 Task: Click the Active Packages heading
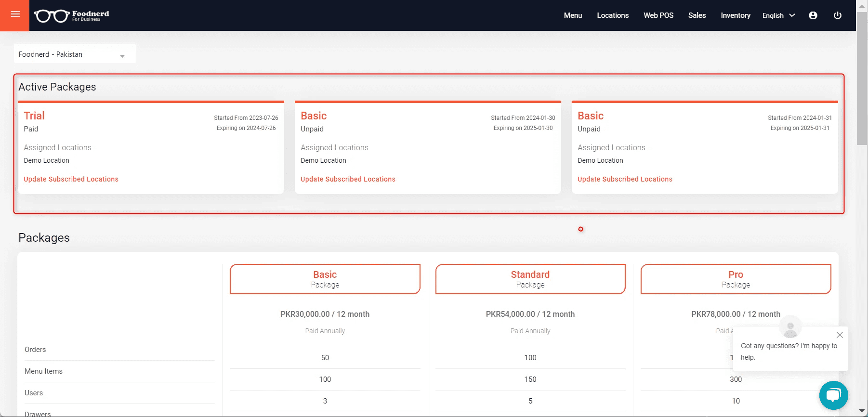pos(57,87)
